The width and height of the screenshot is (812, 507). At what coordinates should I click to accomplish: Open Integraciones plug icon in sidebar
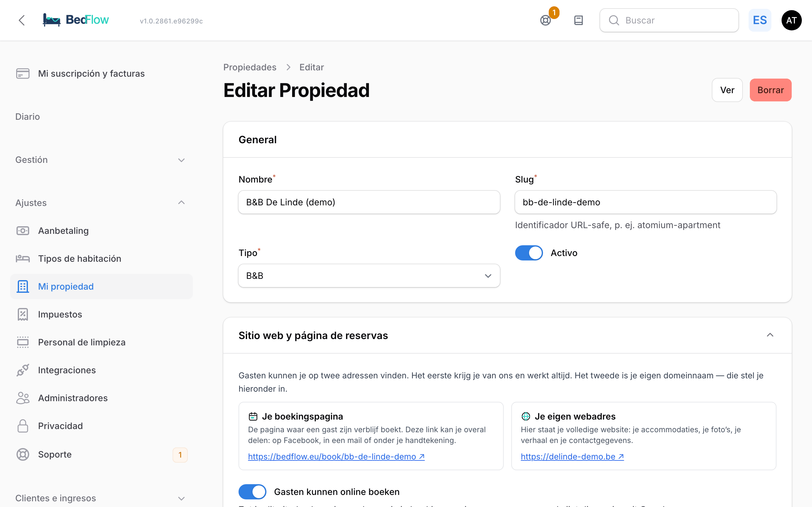[23, 370]
